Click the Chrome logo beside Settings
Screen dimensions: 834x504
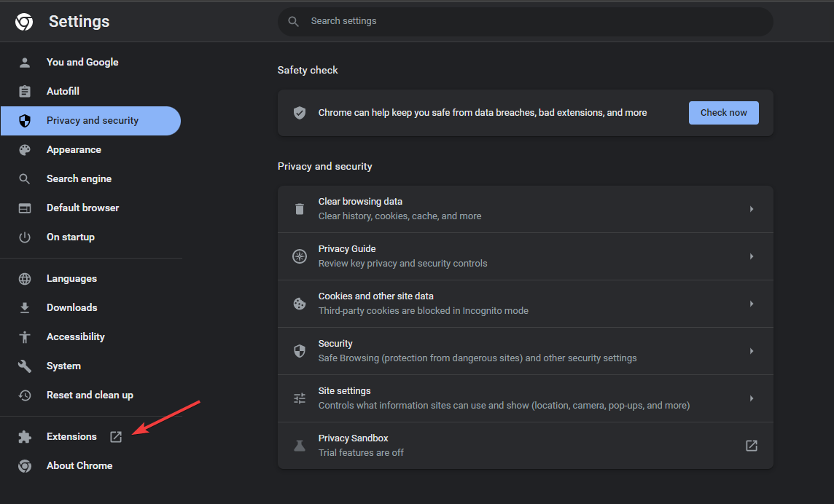(24, 22)
